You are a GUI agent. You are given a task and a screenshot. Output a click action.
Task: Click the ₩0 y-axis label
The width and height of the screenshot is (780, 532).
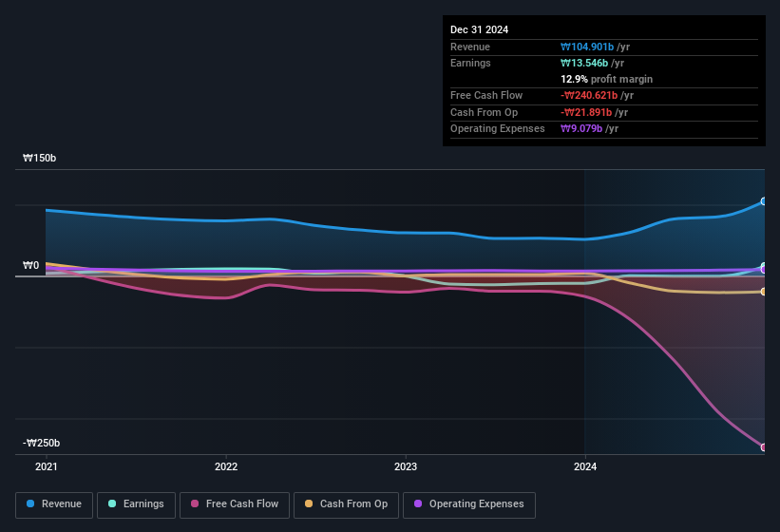tap(30, 265)
